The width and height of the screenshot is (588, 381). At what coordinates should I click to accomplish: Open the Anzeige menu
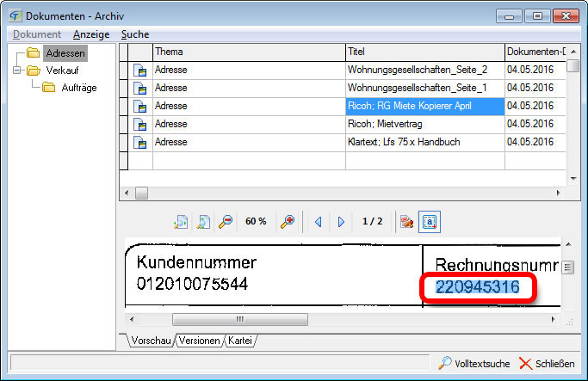(91, 34)
